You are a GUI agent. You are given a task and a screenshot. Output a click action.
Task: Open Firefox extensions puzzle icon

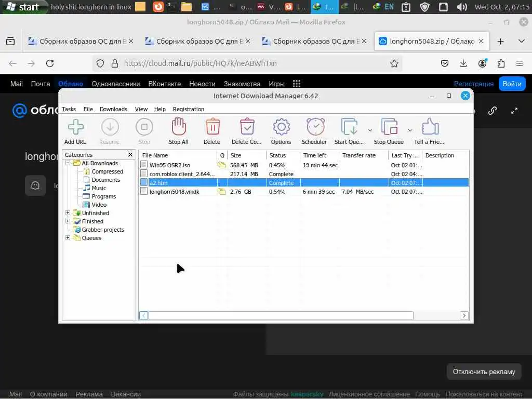tap(501, 63)
